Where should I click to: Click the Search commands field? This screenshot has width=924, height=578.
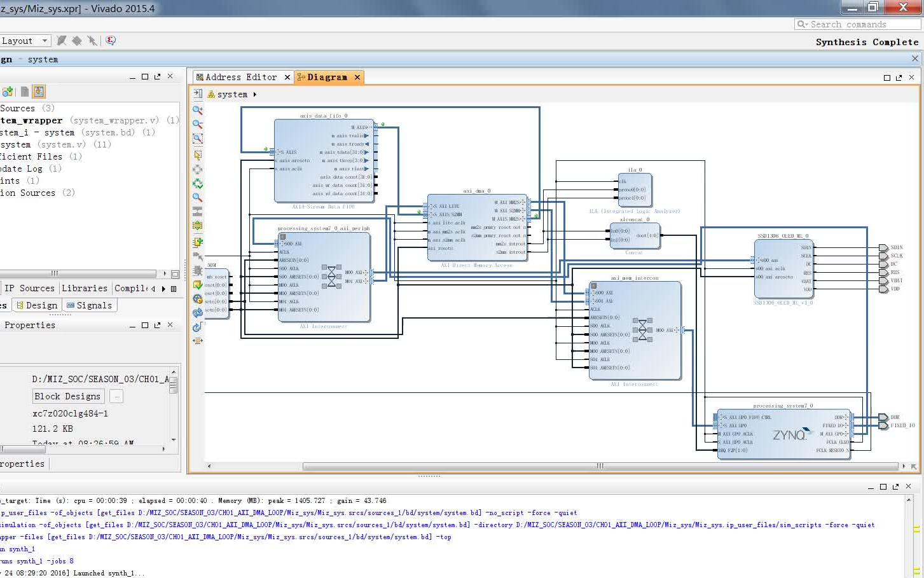click(858, 24)
